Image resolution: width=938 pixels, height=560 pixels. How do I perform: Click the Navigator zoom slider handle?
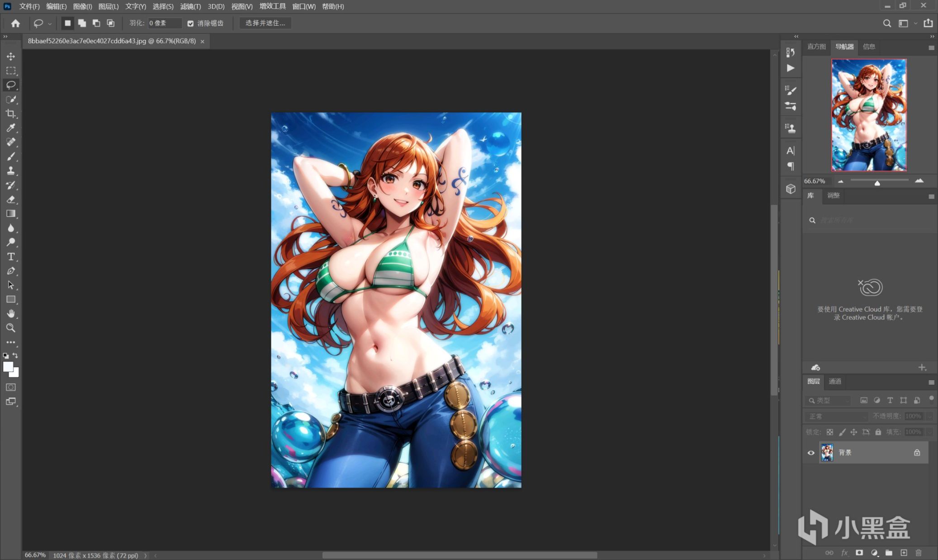(x=877, y=183)
